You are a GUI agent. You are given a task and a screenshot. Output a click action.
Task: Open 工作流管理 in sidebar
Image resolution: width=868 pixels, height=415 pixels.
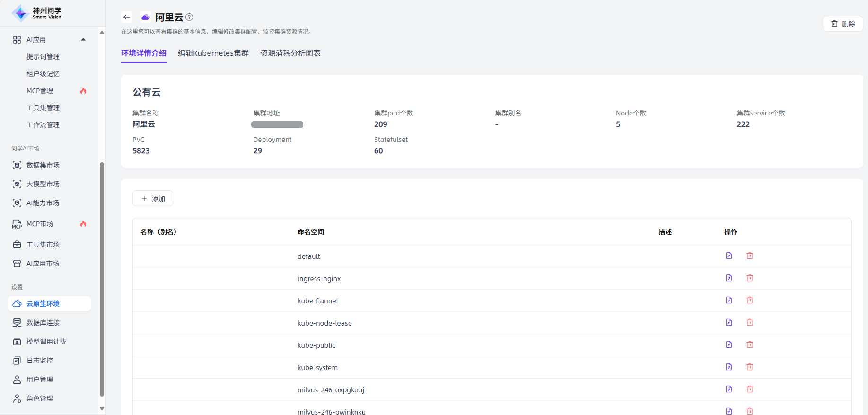pos(43,125)
